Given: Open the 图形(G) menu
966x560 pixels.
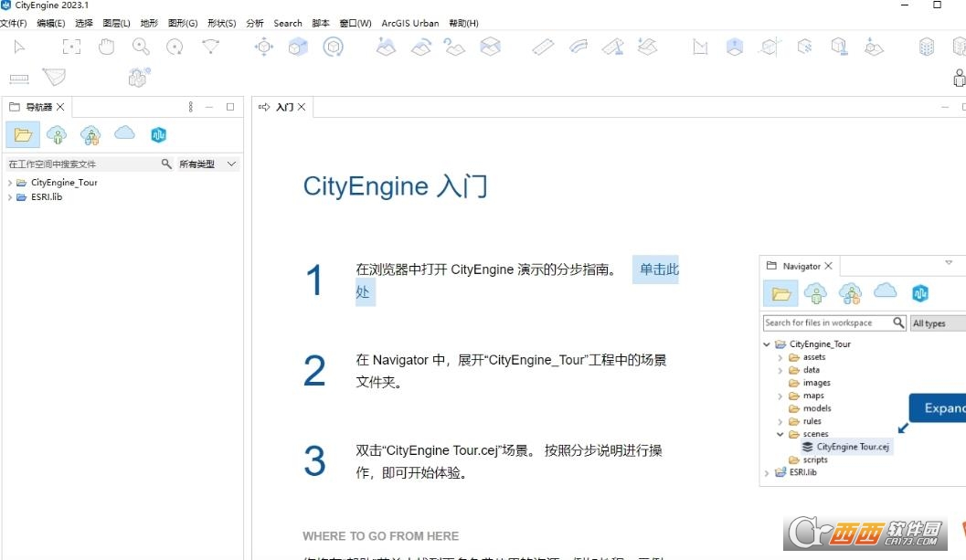Looking at the screenshot, I should click(183, 23).
